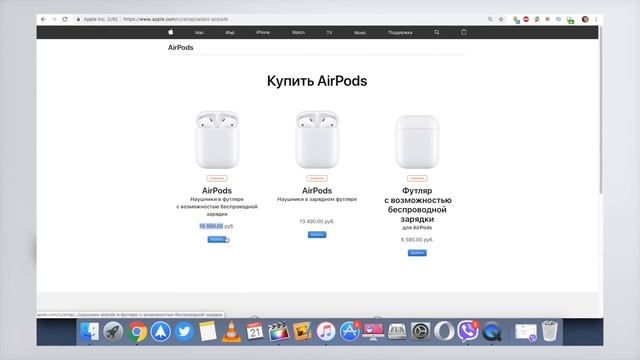640x360 pixels.
Task: Open Calendar showing 21 in the dock
Action: (x=255, y=331)
